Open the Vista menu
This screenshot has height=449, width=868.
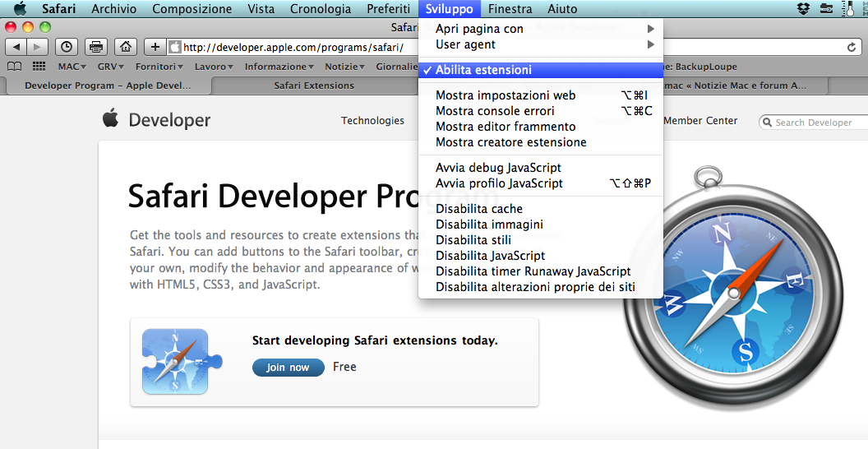[x=261, y=9]
